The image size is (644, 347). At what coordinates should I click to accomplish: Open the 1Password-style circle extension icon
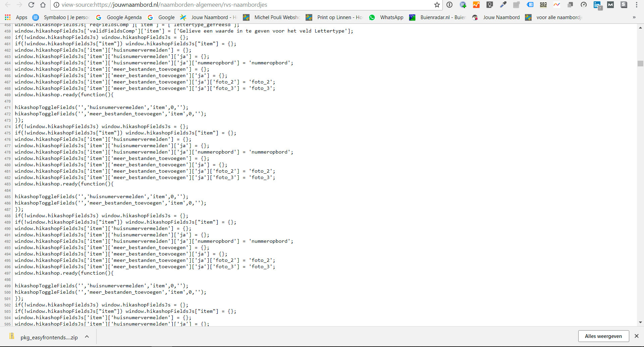pyautogui.click(x=449, y=5)
